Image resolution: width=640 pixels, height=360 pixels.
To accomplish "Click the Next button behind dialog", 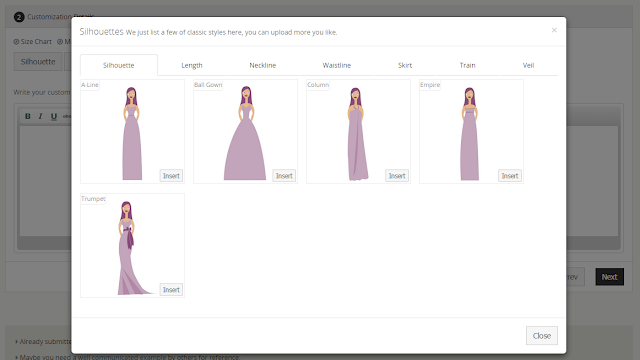I will click(609, 277).
